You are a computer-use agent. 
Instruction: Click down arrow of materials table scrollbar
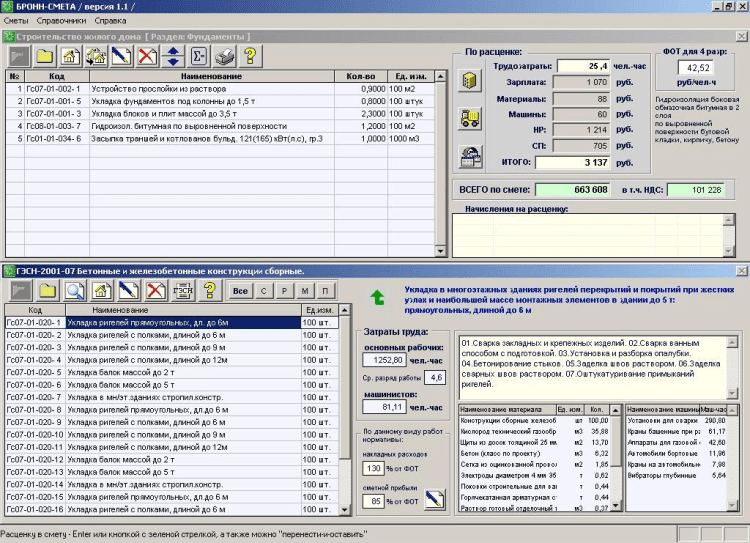click(616, 505)
